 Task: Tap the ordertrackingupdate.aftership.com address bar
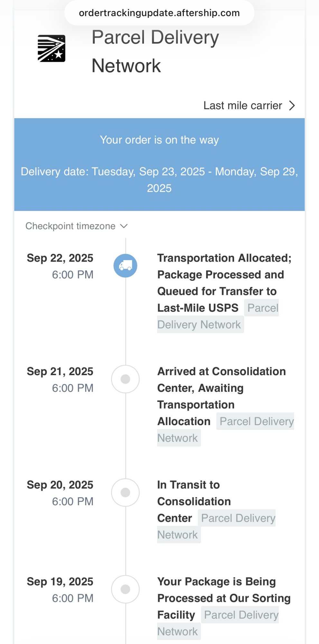click(x=159, y=13)
